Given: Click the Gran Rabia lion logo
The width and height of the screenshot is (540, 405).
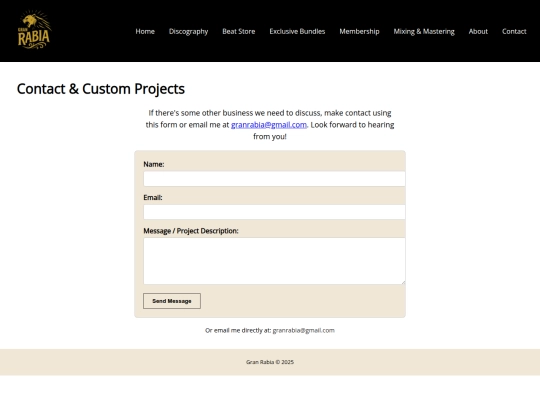Looking at the screenshot, I should click(x=34, y=30).
